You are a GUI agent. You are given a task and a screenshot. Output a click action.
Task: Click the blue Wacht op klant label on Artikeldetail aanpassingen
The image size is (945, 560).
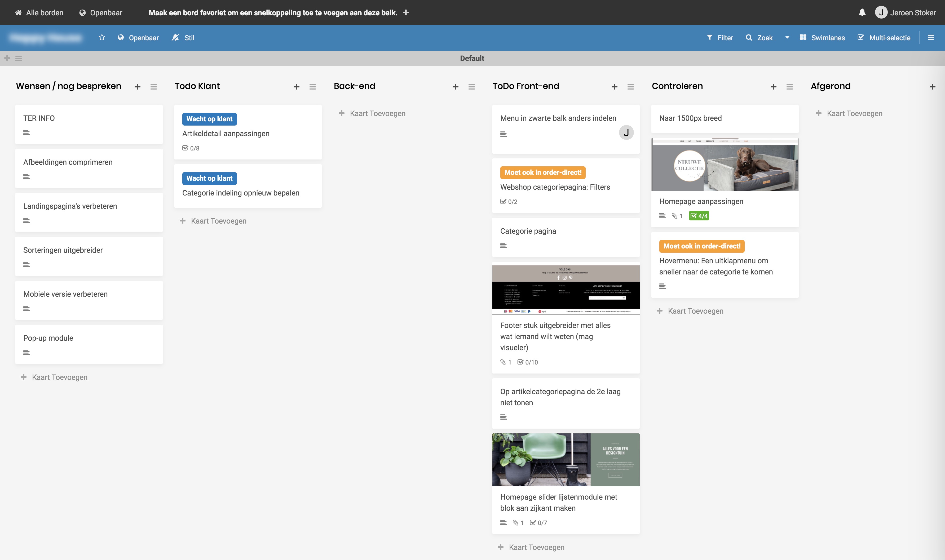pos(209,119)
